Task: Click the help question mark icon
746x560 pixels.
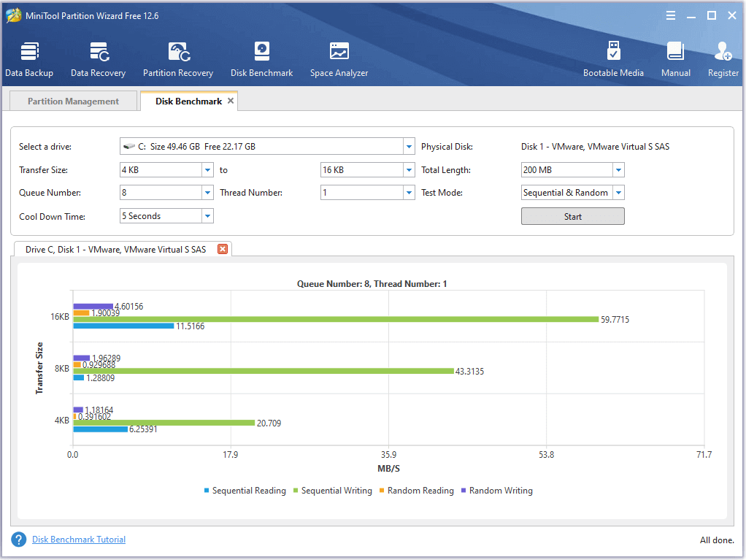Action: [x=19, y=540]
